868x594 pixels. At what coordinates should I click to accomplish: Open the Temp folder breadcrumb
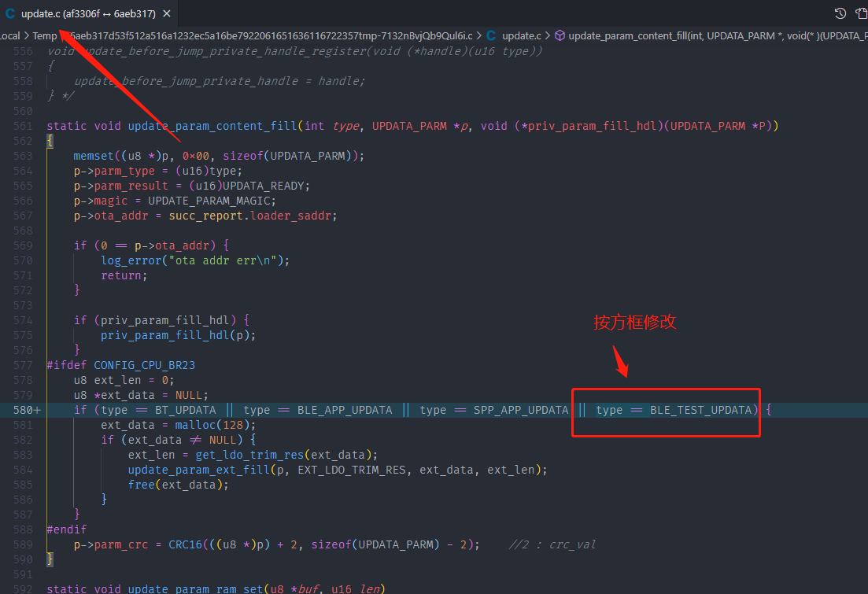(45, 36)
